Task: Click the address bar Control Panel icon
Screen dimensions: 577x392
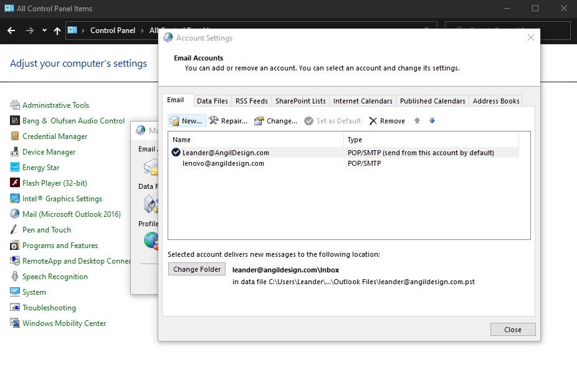Action: point(72,30)
